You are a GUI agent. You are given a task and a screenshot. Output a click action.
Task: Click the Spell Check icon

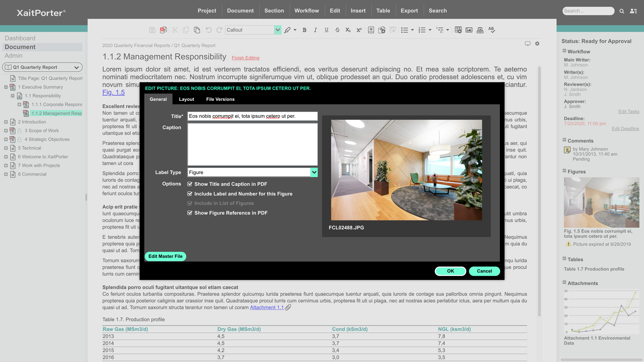click(491, 30)
